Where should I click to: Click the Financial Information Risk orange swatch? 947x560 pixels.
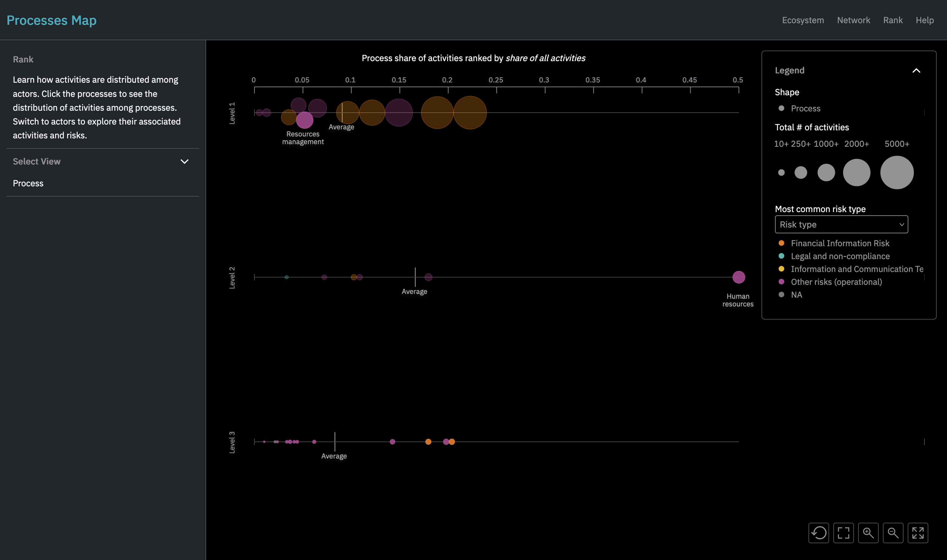781,243
